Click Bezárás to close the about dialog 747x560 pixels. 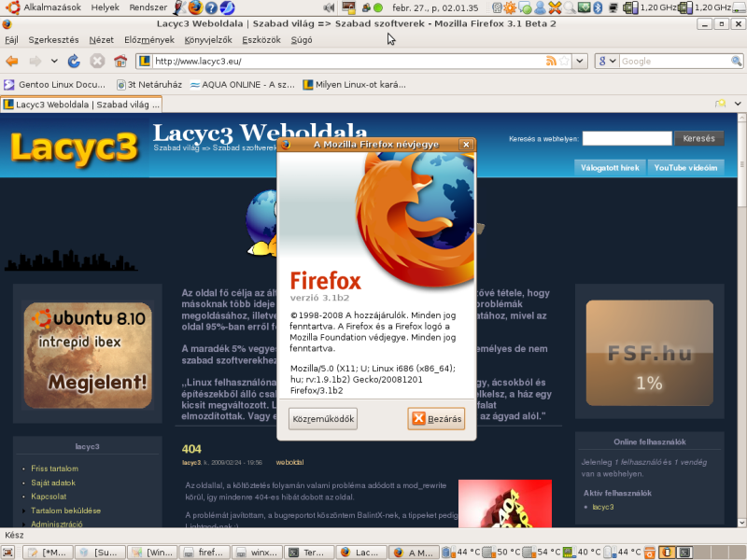(436, 419)
